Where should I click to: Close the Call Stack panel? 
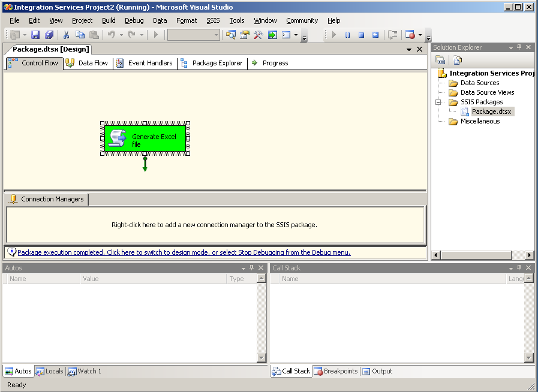click(x=528, y=267)
